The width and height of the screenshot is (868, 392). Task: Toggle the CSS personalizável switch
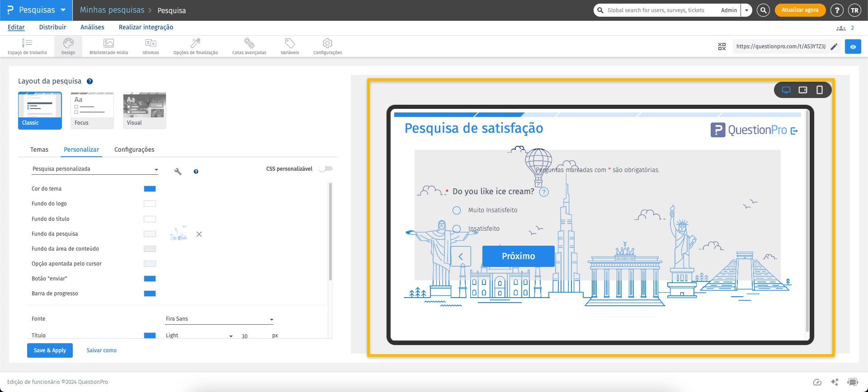(x=325, y=168)
